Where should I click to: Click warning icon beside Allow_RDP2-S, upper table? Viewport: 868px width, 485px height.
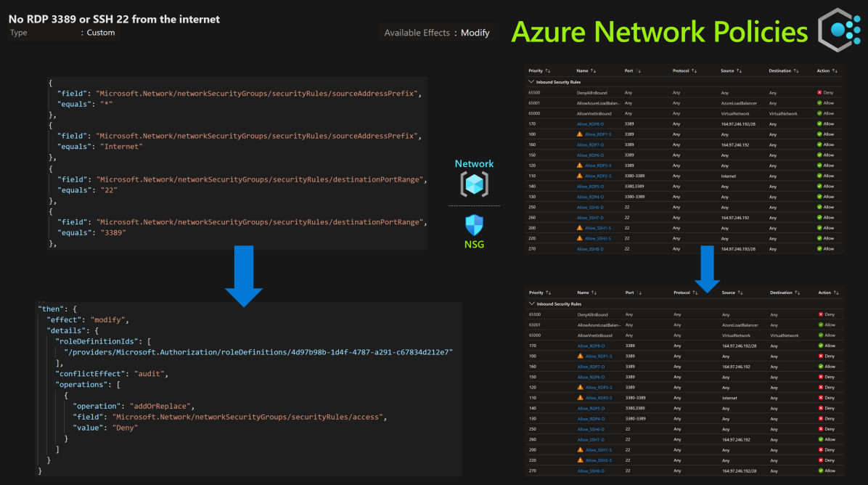pos(580,176)
